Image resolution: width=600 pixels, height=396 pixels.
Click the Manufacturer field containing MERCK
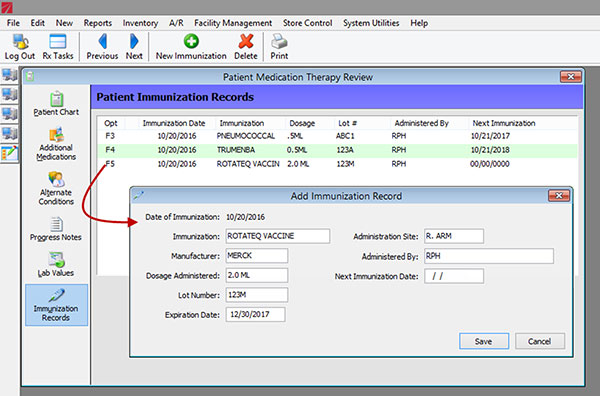click(x=256, y=256)
